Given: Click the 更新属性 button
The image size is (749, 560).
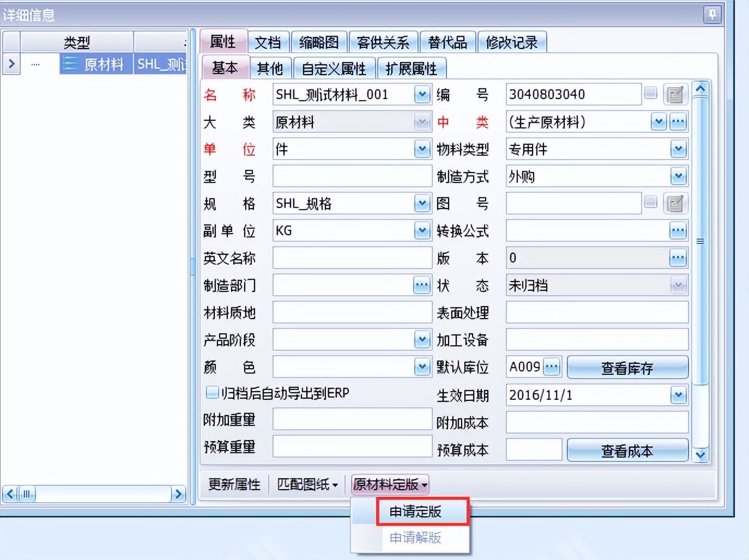Looking at the screenshot, I should click(x=233, y=484).
